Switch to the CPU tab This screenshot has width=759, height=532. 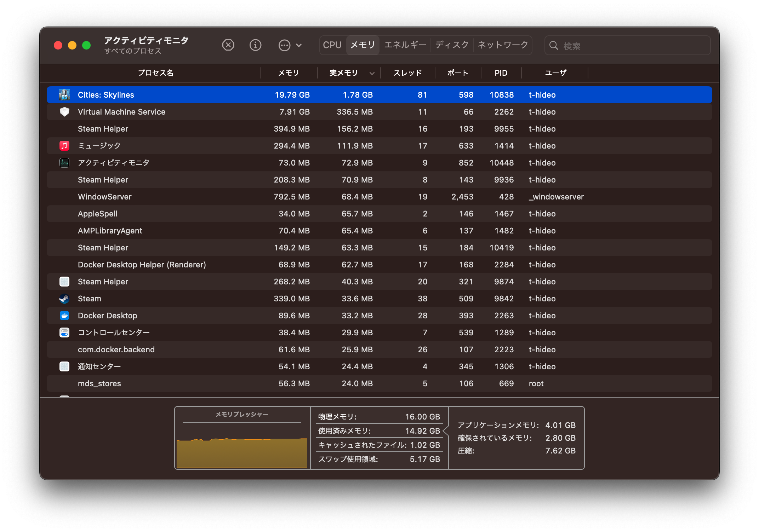point(332,45)
